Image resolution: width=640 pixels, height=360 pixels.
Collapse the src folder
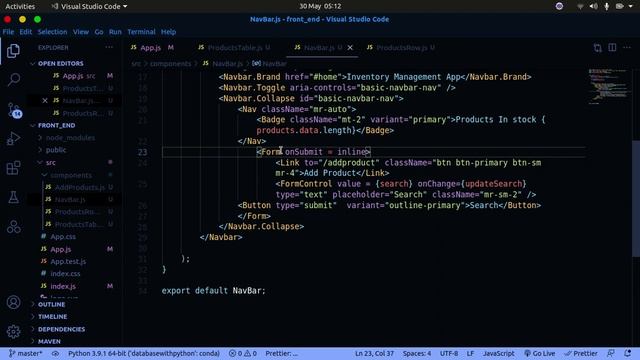click(x=51, y=162)
